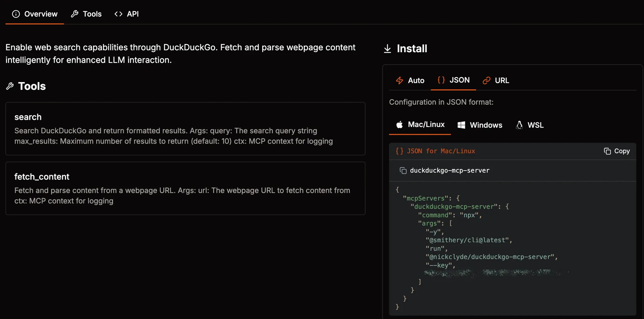Click the info icon in Overview tab

click(16, 14)
